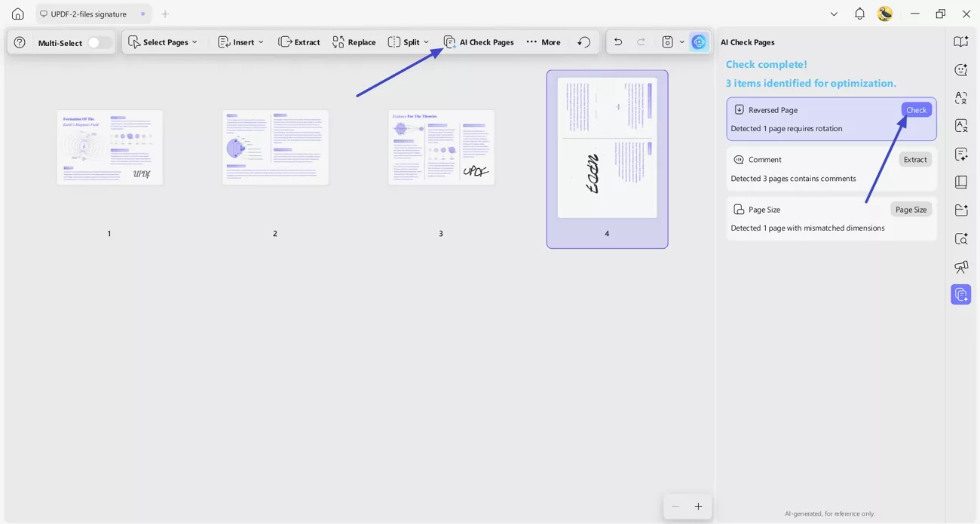
Task: Go to Home via the house icon
Action: [x=17, y=14]
